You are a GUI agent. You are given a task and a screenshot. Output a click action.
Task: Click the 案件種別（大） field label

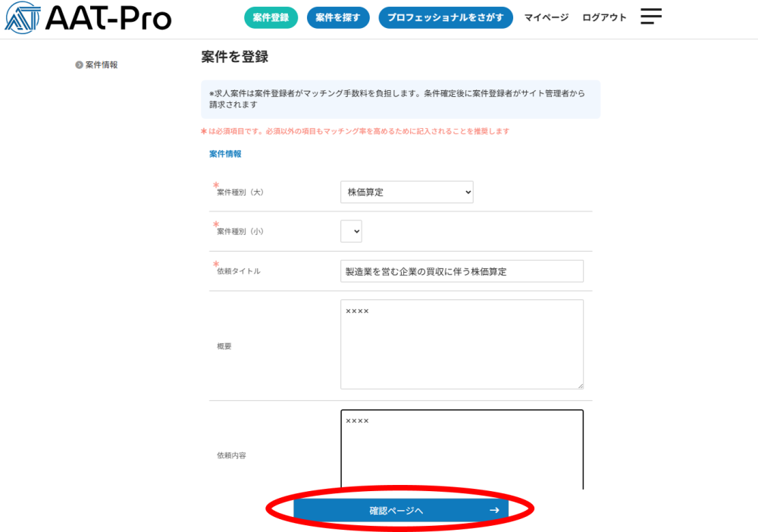[x=240, y=192]
